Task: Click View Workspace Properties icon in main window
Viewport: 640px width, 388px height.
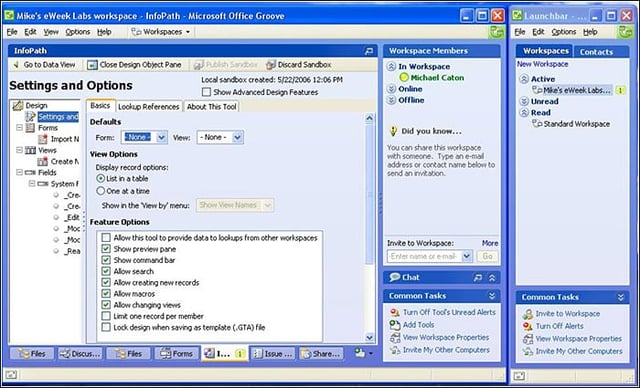Action: point(395,337)
